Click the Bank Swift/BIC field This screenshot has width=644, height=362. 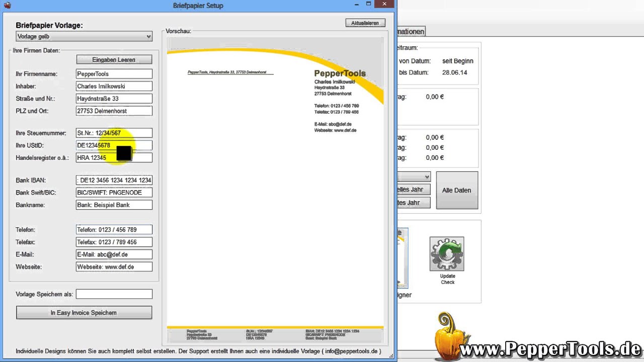pyautogui.click(x=114, y=193)
